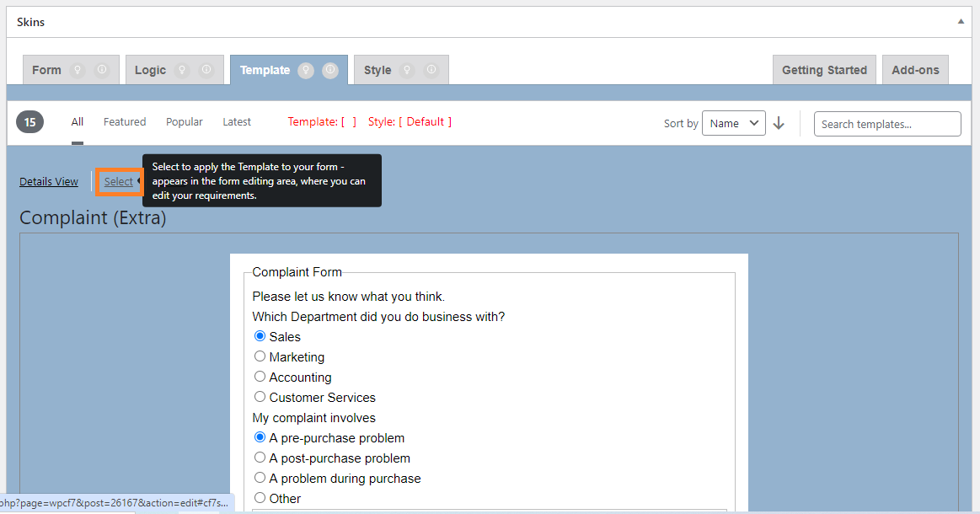Viewport: 980px width, 514px height.
Task: Open the Sort by Name dropdown
Action: [x=733, y=123]
